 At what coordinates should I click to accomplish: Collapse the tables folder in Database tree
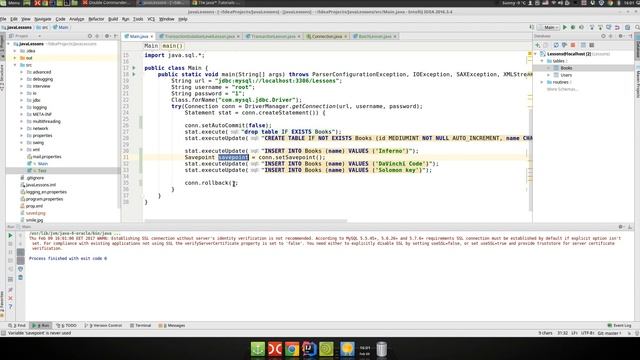pyautogui.click(x=542, y=61)
